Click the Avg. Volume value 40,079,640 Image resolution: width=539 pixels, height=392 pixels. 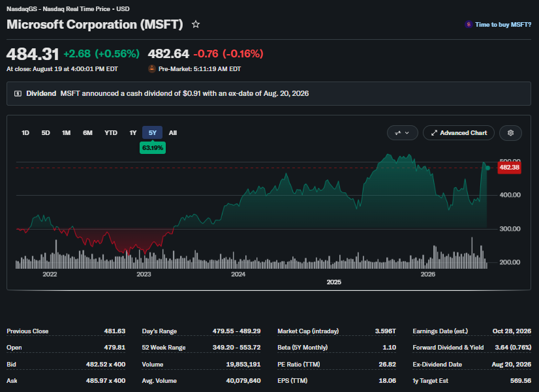pos(243,381)
